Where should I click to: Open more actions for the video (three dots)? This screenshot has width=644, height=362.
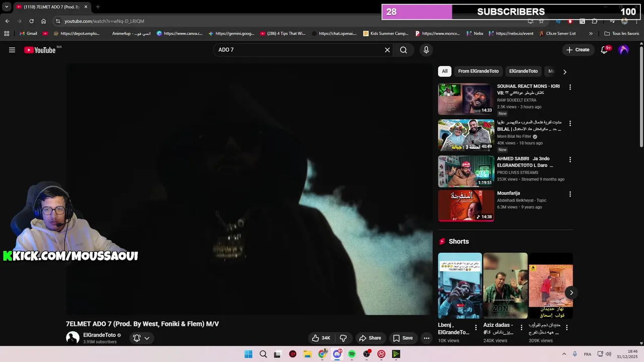pyautogui.click(x=427, y=338)
